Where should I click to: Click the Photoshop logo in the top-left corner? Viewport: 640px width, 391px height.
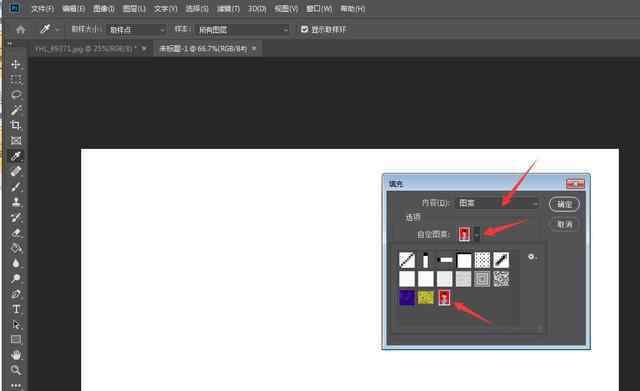point(15,8)
